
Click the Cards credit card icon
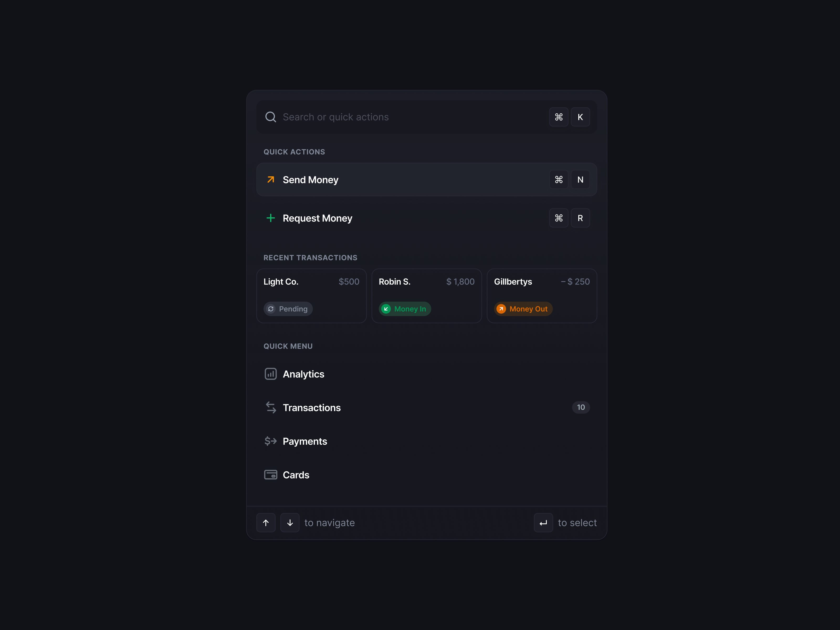(270, 474)
